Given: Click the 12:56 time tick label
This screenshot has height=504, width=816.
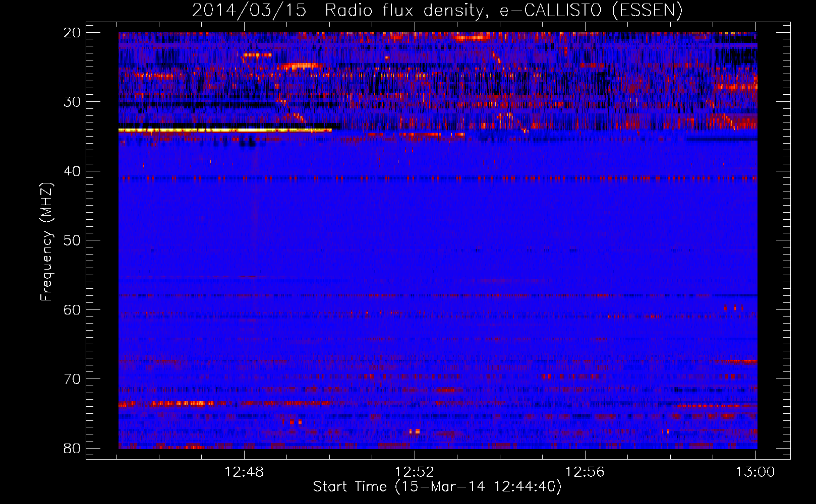Looking at the screenshot, I should [585, 472].
